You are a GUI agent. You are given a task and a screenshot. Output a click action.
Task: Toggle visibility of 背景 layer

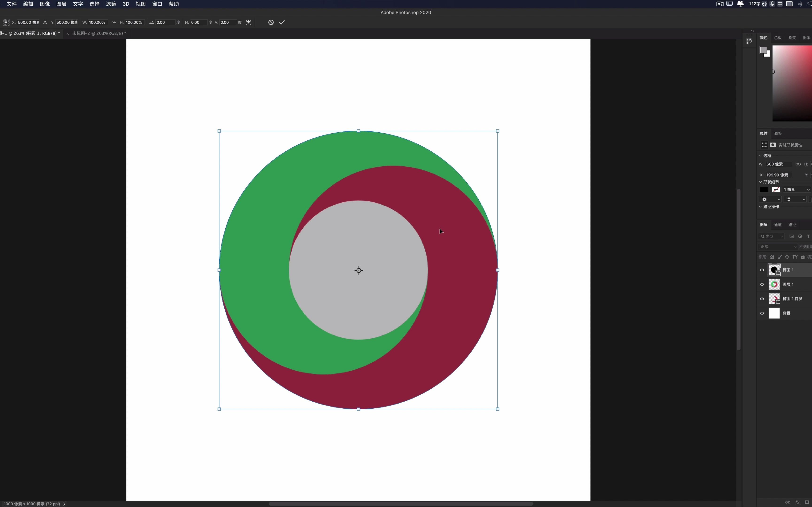pos(762,313)
